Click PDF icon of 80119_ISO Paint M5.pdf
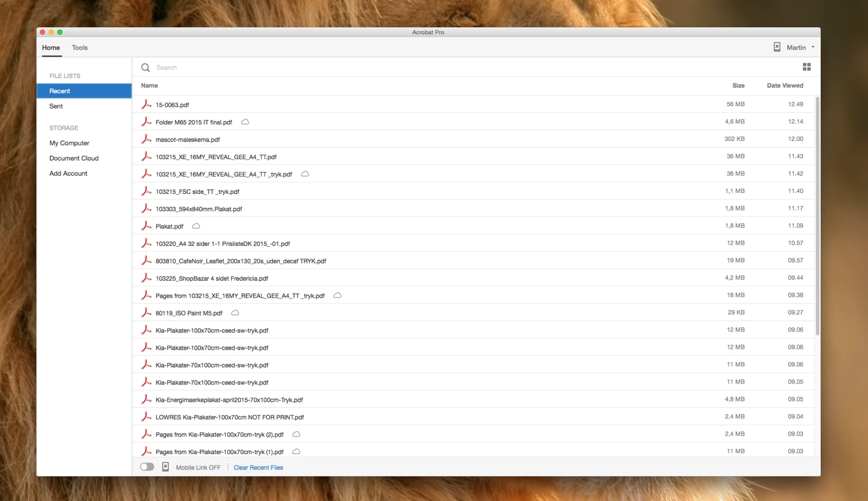Viewport: 868px width, 501px height. click(146, 313)
